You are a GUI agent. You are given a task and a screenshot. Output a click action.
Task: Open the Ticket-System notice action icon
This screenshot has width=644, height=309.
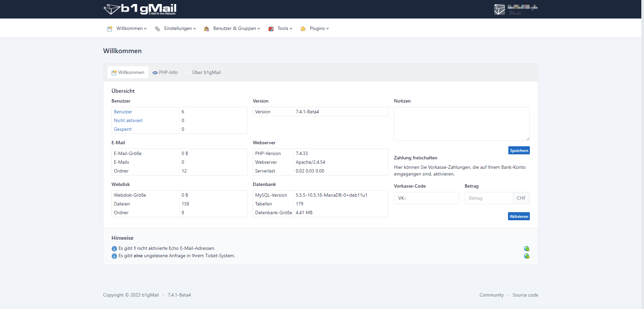[526, 256]
